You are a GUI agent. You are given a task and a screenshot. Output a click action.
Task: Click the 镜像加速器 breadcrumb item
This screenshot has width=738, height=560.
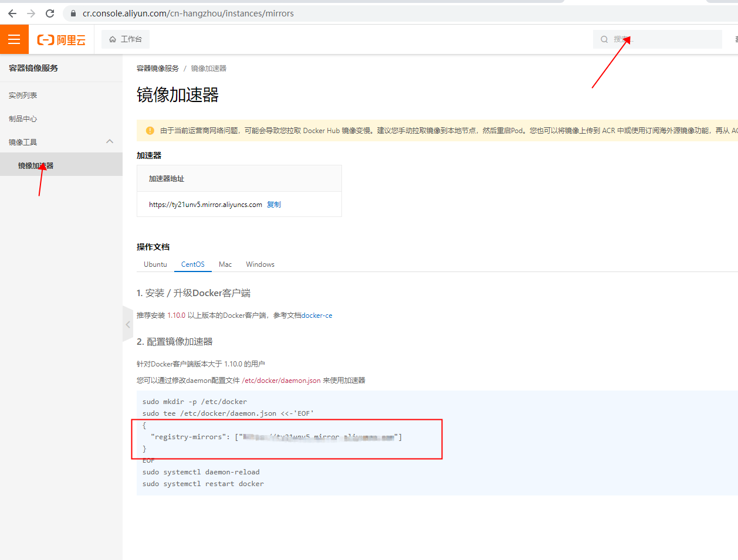[x=209, y=69]
